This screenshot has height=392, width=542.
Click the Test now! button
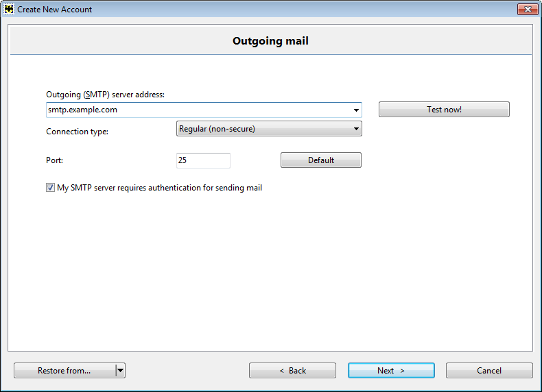444,110
